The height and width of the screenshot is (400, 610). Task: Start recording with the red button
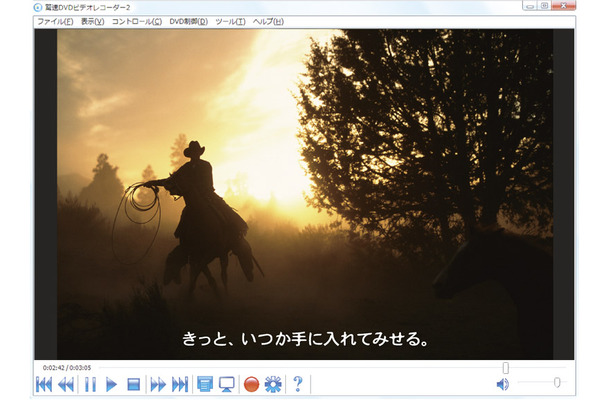pos(251,384)
